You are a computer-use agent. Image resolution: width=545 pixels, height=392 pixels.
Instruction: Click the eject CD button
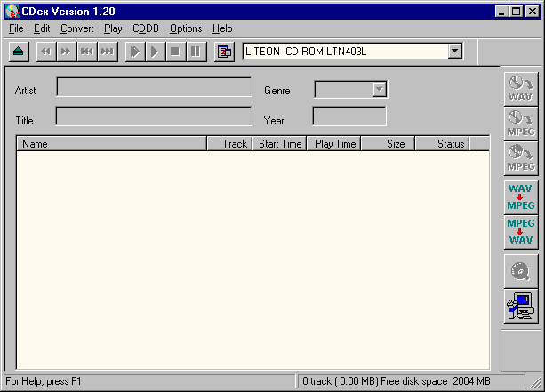pos(19,52)
